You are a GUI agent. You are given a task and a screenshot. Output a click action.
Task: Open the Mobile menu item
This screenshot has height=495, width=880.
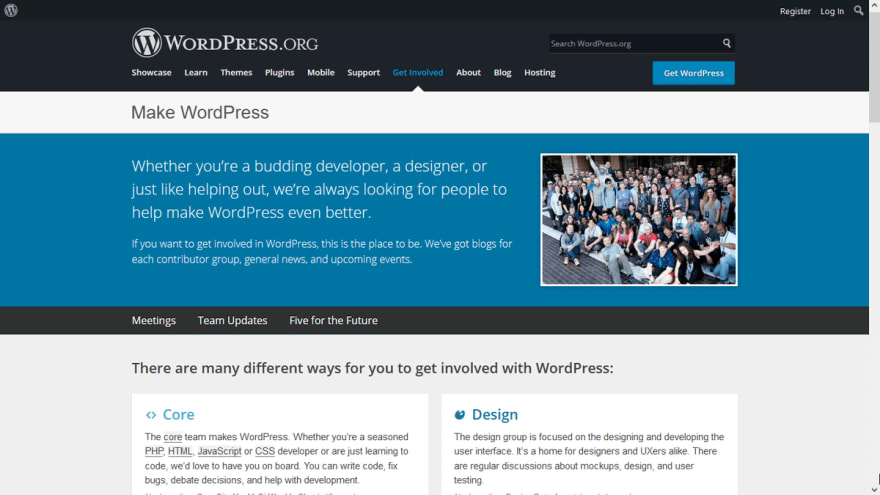pyautogui.click(x=320, y=72)
